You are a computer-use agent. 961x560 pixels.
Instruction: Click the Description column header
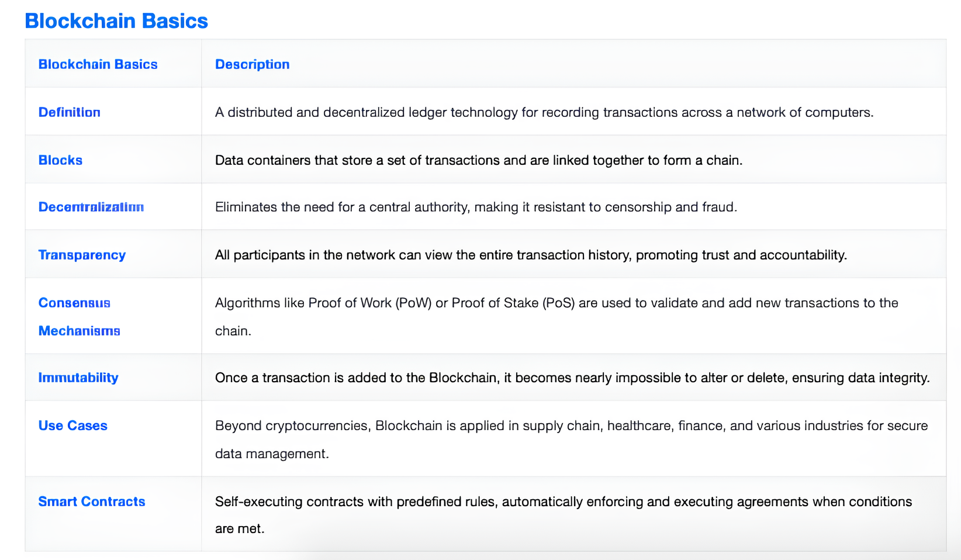pos(252,64)
